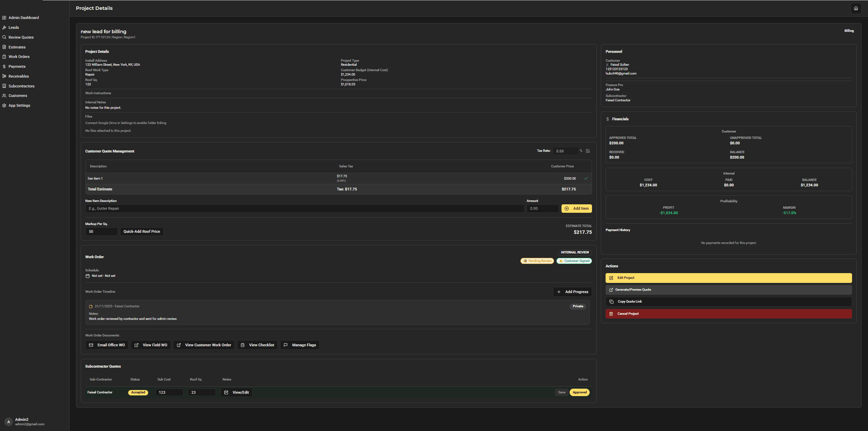Screen dimensions: 868x431
Task: Click Edit Project action
Action: [x=729, y=278]
